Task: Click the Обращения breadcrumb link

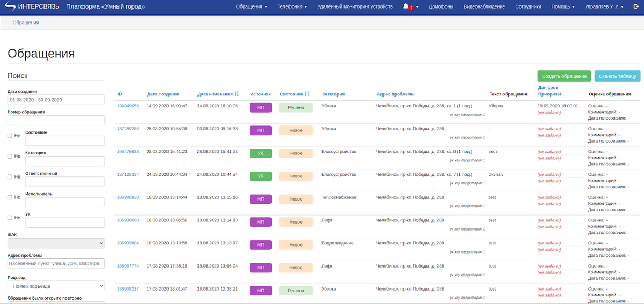Action: [26, 23]
